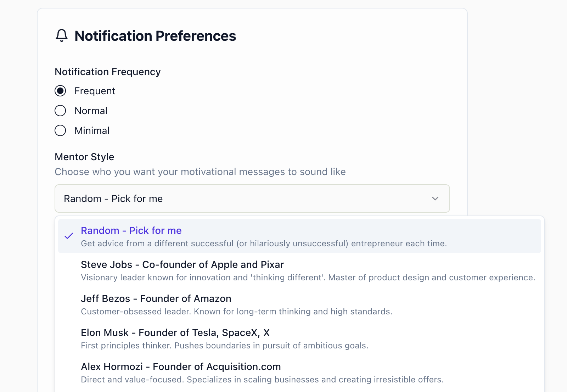The height and width of the screenshot is (392, 567).
Task: Click the Notification Preferences heading
Action: pyautogui.click(x=155, y=36)
